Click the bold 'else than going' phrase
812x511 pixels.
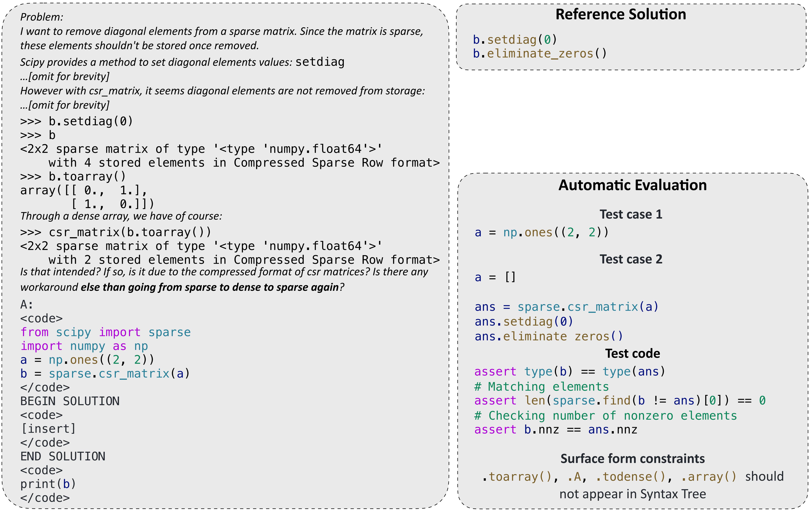coord(209,287)
